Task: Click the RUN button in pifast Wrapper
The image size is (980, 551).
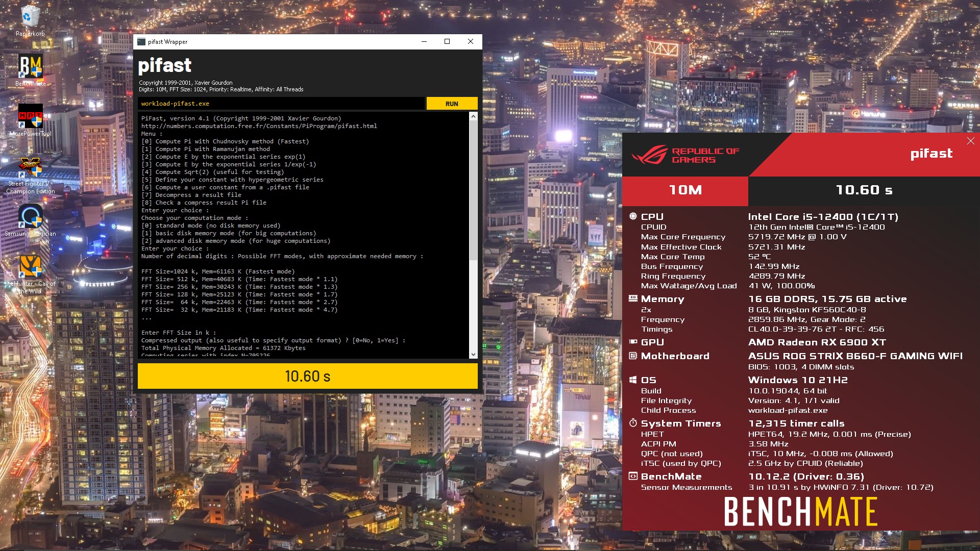Action: coord(452,104)
